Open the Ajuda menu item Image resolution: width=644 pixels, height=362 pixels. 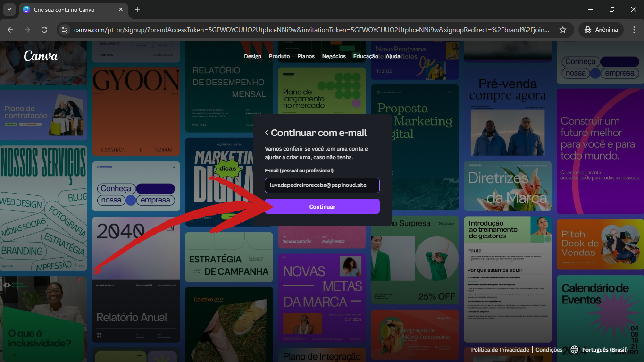[x=393, y=56]
